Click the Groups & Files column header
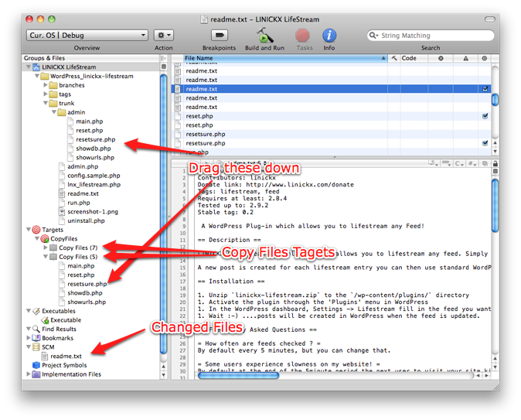This screenshot has width=521, height=420. [91, 58]
